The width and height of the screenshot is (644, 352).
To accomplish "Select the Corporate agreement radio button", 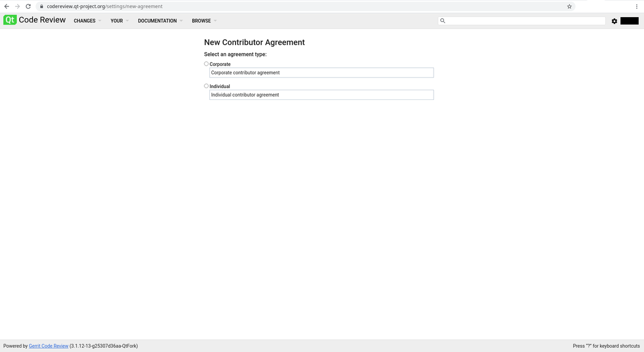I will tap(206, 63).
